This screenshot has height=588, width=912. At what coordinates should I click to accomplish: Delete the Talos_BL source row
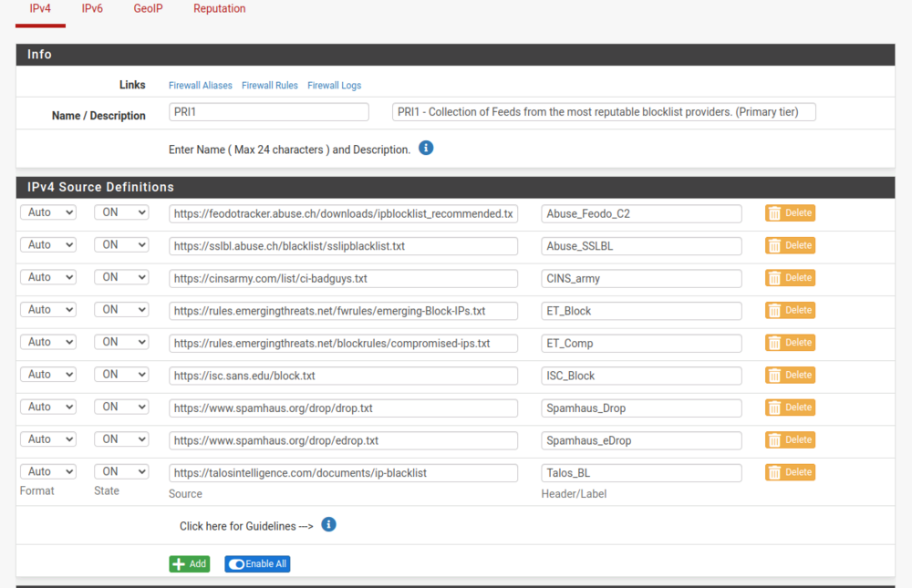pos(790,472)
